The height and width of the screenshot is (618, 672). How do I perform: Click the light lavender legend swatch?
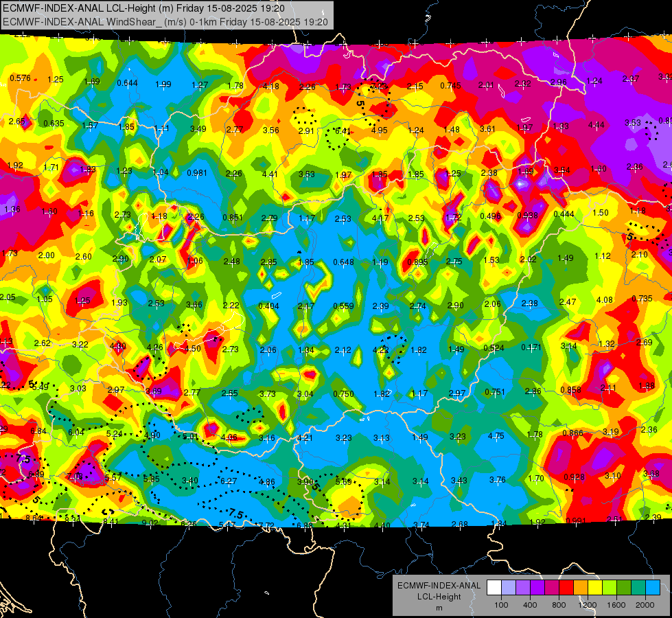[509, 588]
